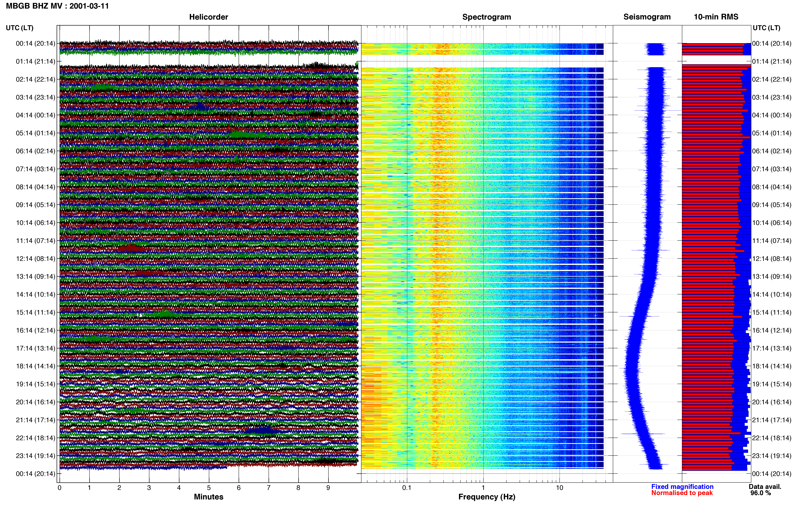
Task: Click the '0.1' frequency axis tick label
Action: (407, 487)
